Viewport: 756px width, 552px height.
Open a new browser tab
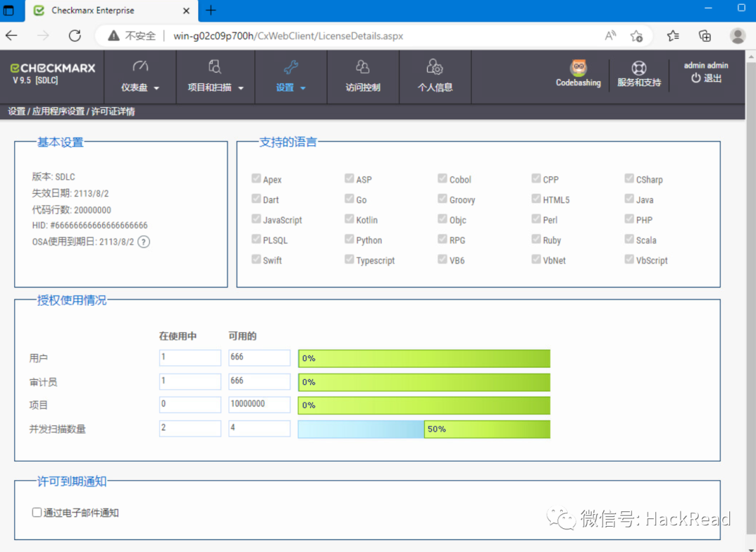coord(211,10)
